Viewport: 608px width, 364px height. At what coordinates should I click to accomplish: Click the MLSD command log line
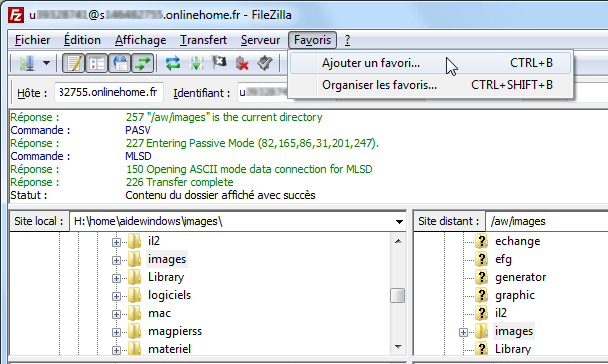pos(138,156)
